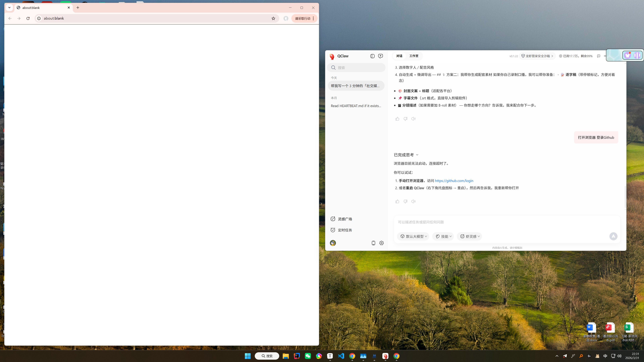Switch the floating widget's 中 language icon
Screen dimensions: 644x362
coord(637,55)
